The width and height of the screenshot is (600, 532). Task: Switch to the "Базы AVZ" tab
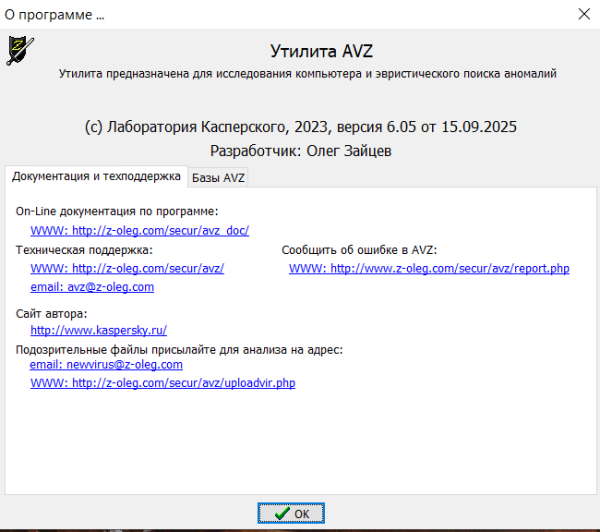coord(218,178)
